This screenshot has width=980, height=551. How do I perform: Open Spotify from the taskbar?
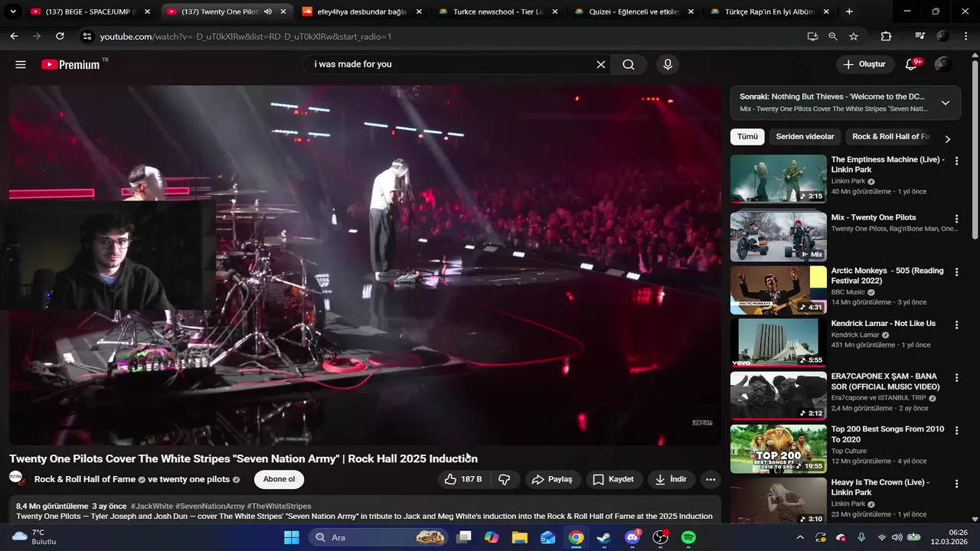tap(688, 537)
